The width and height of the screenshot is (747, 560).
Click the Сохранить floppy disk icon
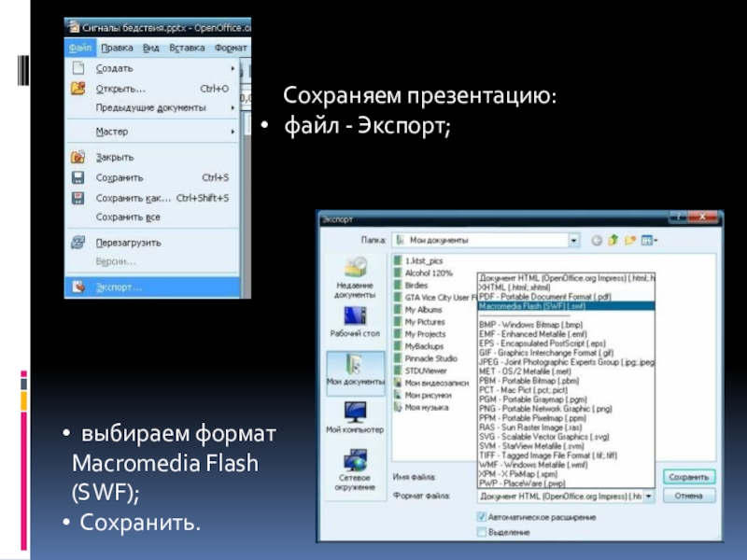[78, 177]
